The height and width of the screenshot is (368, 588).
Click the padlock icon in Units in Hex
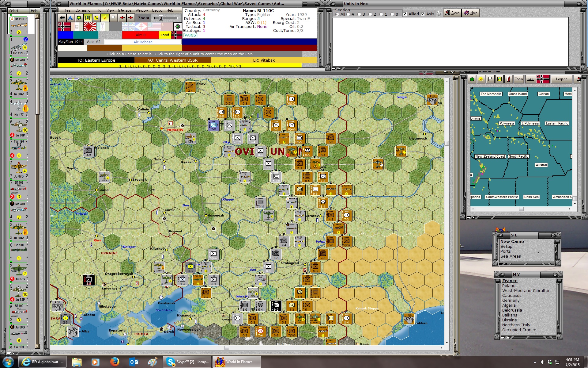[439, 14]
